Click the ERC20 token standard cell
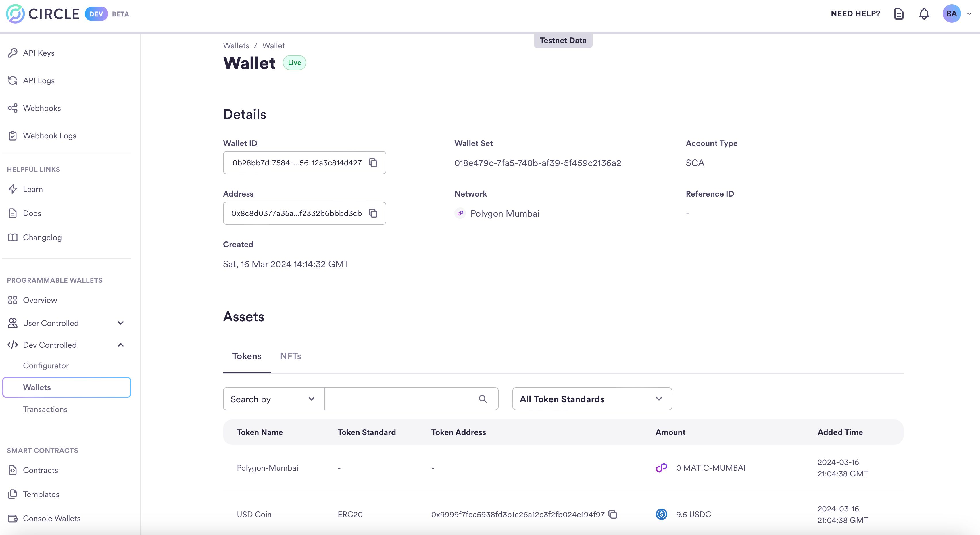Viewport: 980px width, 535px height. pyautogui.click(x=350, y=514)
